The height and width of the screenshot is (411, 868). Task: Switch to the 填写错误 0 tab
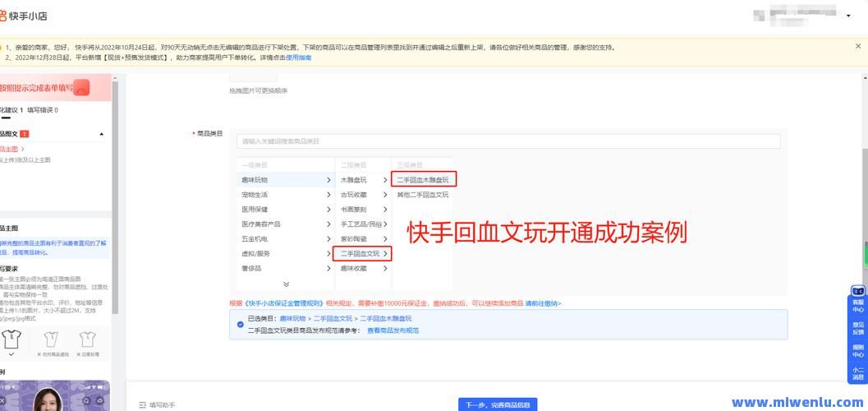coord(43,110)
